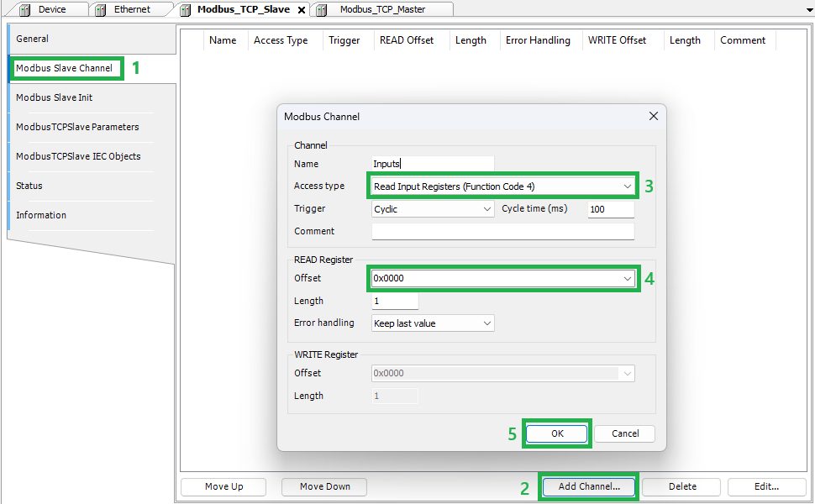
Task: Click the Modbus_TCP_Slave tab's device icon
Action: [x=185, y=10]
